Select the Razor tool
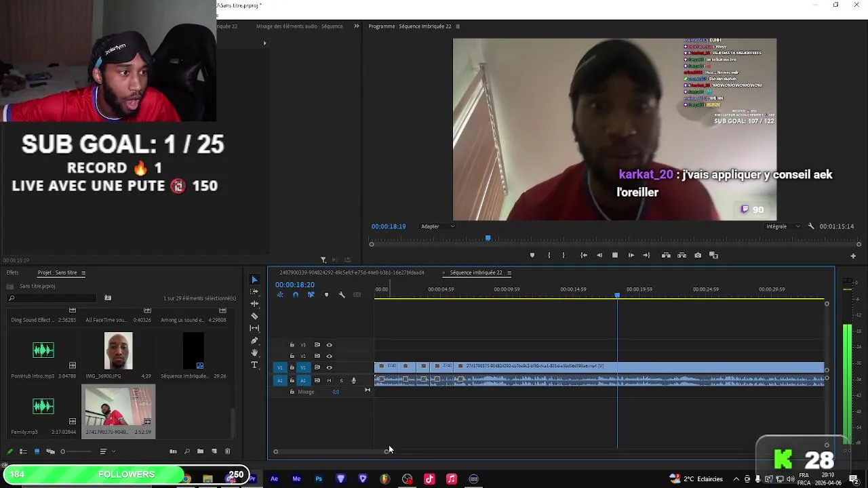Viewport: 868px width, 488px height. (x=254, y=316)
